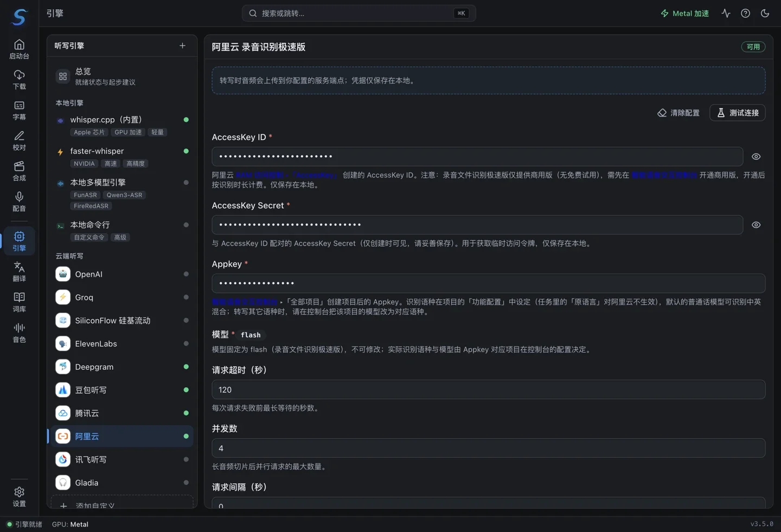Open the activity pulse icon in header
Screen dimensions: 781x532
click(726, 13)
